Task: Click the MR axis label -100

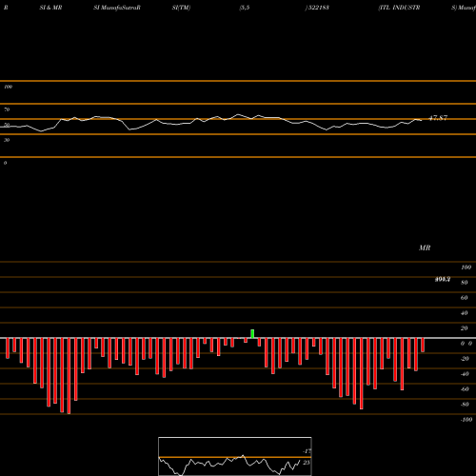Action: [466, 420]
